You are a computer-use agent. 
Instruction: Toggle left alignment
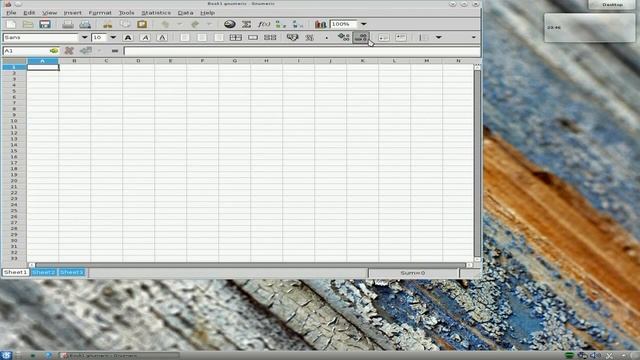[x=184, y=38]
